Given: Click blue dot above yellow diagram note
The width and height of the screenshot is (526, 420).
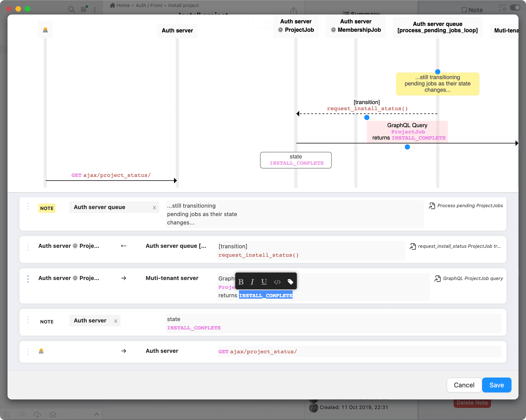Looking at the screenshot, I should tap(437, 72).
